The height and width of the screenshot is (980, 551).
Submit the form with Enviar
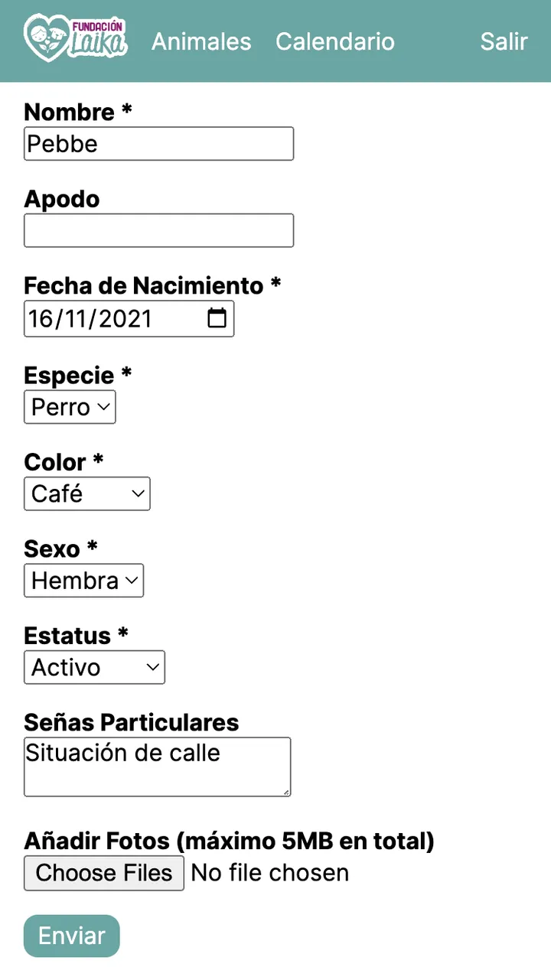tap(72, 936)
